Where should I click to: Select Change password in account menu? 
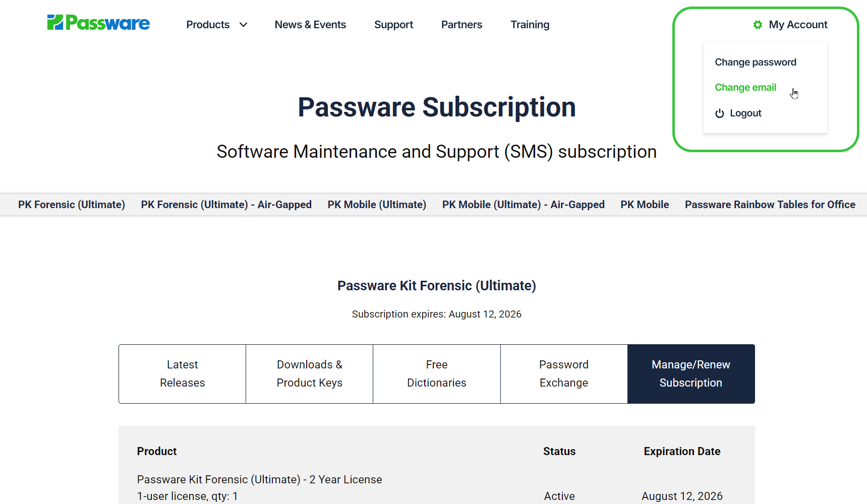[x=756, y=62]
